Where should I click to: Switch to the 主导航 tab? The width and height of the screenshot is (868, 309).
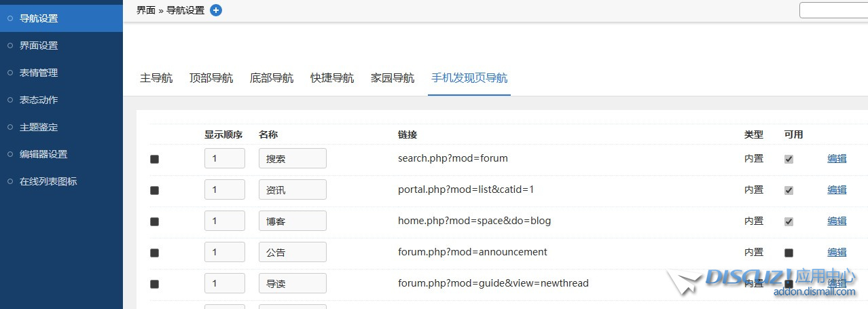[x=156, y=78]
